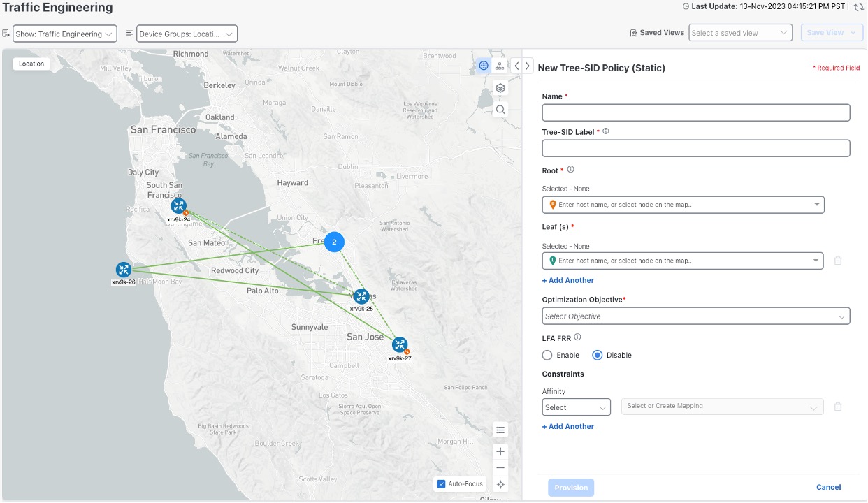This screenshot has height=503, width=868.
Task: Click the New Tree-SID Policy (Static) heading
Action: 601,68
